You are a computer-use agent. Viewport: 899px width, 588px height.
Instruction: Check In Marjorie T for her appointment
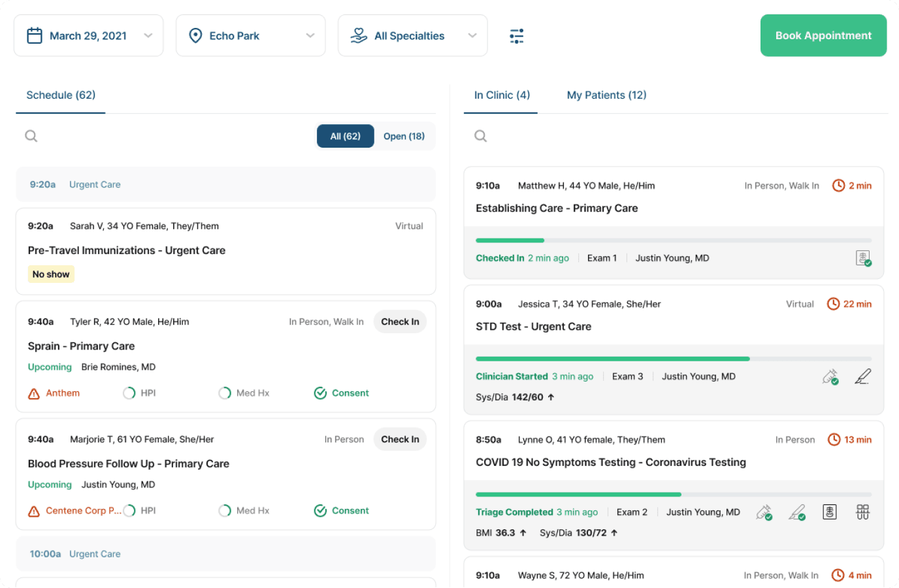pyautogui.click(x=400, y=439)
